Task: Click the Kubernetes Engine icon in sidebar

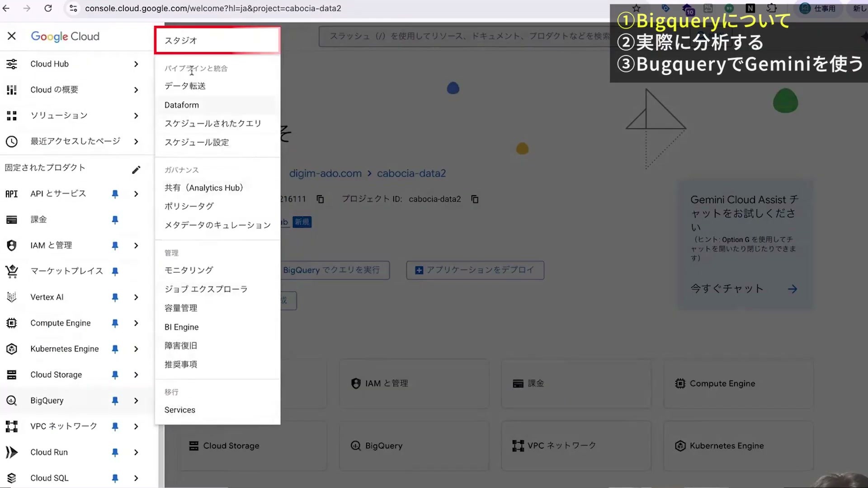Action: [x=12, y=349]
